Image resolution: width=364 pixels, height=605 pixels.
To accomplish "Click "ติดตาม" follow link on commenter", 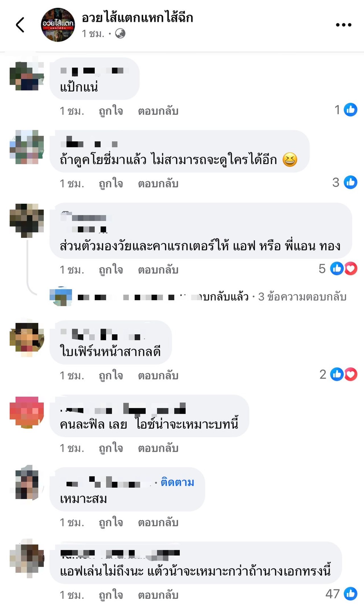I will click(177, 482).
